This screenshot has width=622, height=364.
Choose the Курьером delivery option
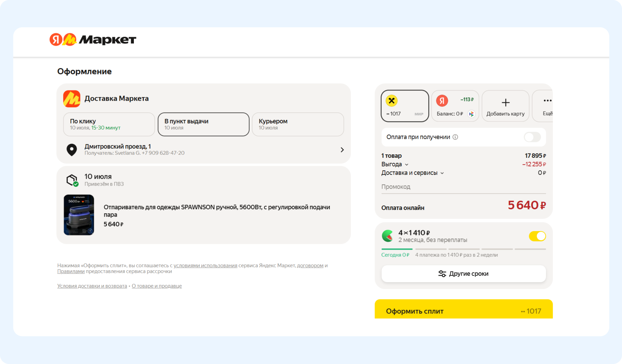point(298,124)
